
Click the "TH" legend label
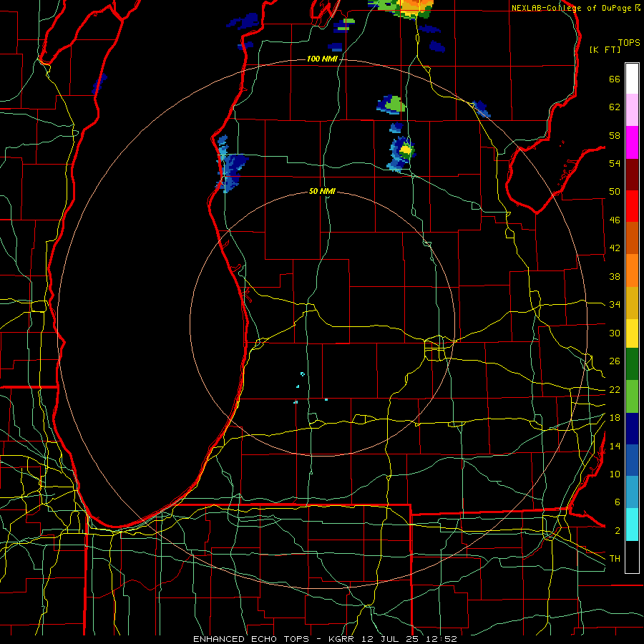pos(615,559)
